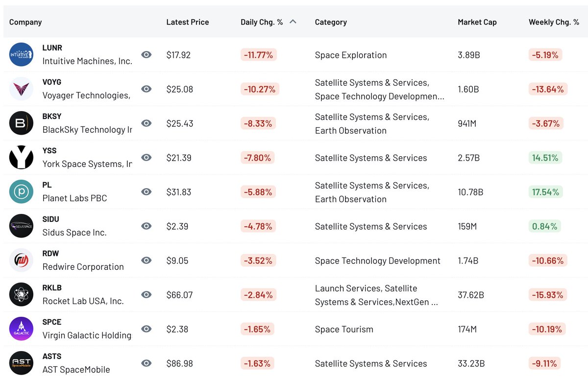The width and height of the screenshot is (588, 379).
Task: Click the Virgin Galactic astronaut logo
Action: click(x=21, y=329)
